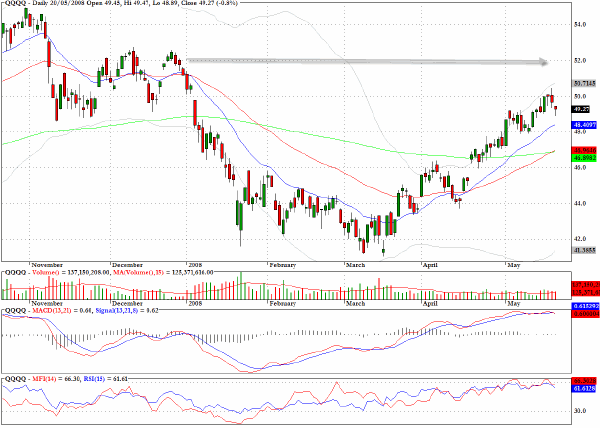Viewport: 600px width, 428px height.
Task: Select the 50.0 price axis label
Action: pyautogui.click(x=580, y=96)
